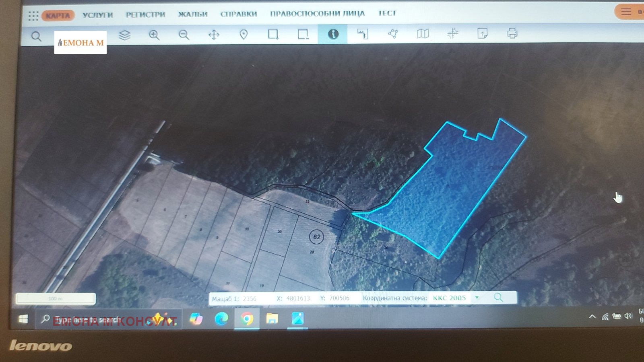Click the КАРТА button
Screen dimensions: 644x362
click(x=58, y=16)
